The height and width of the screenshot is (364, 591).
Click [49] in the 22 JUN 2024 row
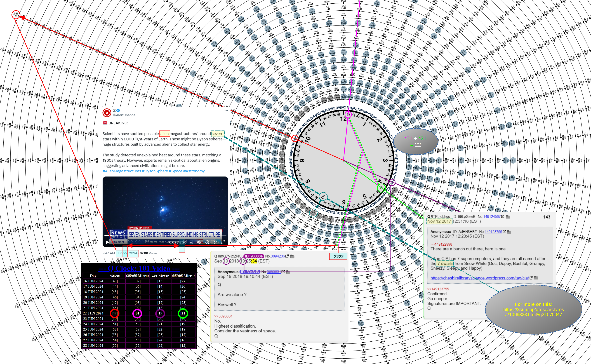click(x=115, y=313)
